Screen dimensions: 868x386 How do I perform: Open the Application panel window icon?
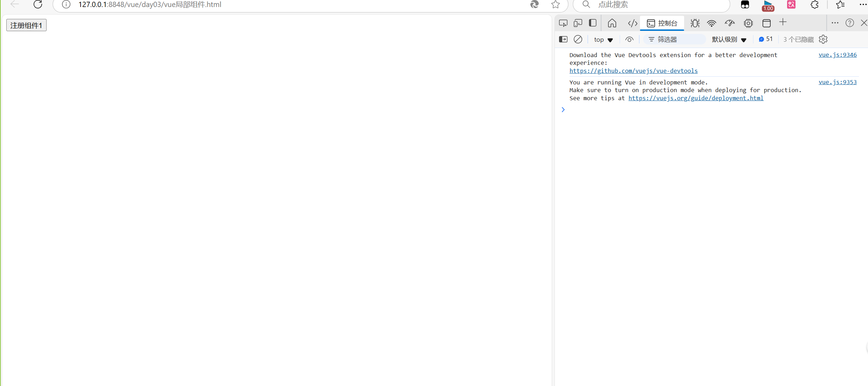coord(766,23)
